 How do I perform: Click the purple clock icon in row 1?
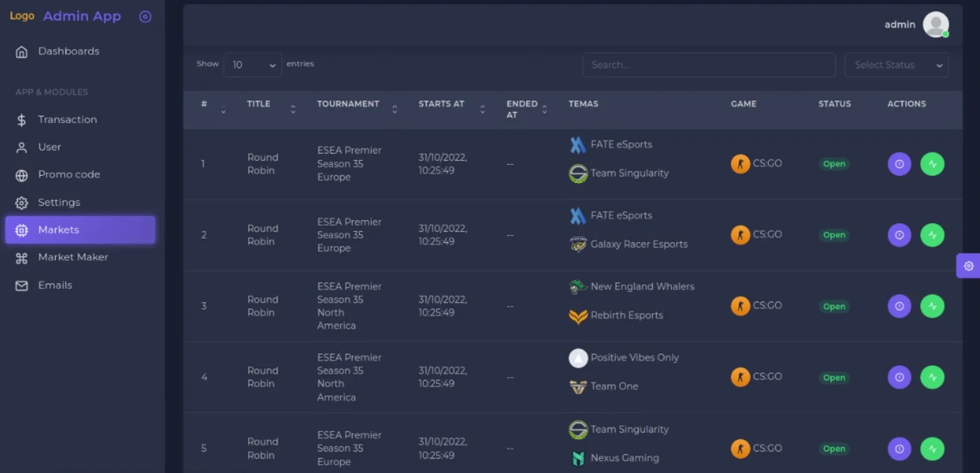tap(899, 164)
